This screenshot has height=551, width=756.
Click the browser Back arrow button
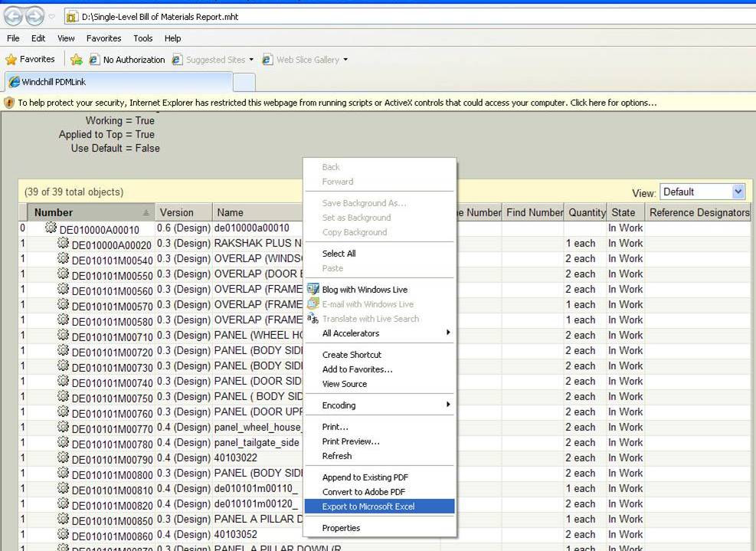point(13,16)
